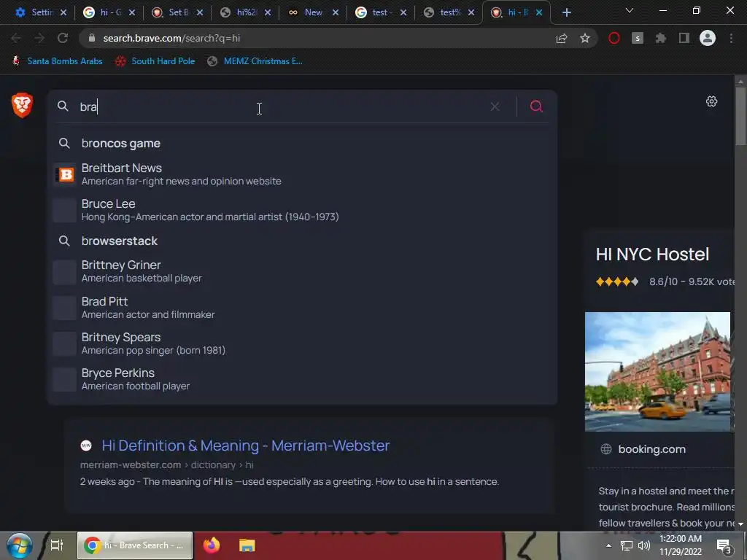Select 'broncos game' suggestion

coord(302,144)
